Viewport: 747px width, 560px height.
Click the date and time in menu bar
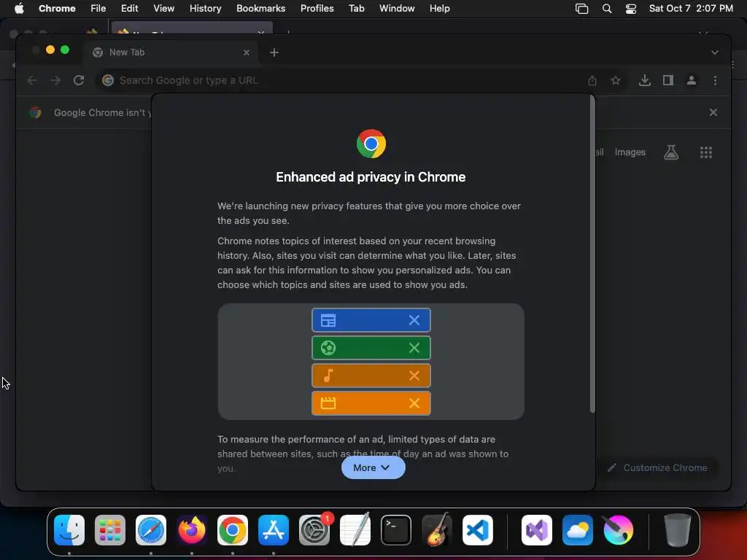coord(691,9)
